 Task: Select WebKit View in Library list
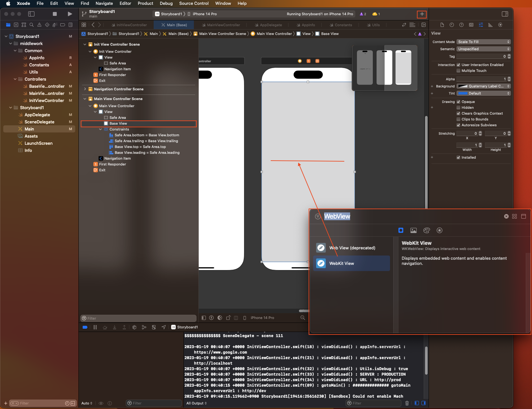pyautogui.click(x=351, y=263)
